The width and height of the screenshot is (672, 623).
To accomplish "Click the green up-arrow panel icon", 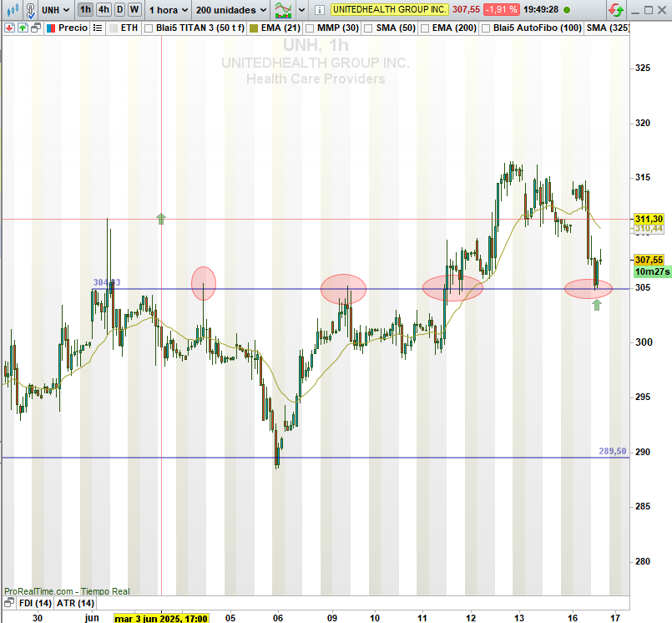I will [x=23, y=28].
